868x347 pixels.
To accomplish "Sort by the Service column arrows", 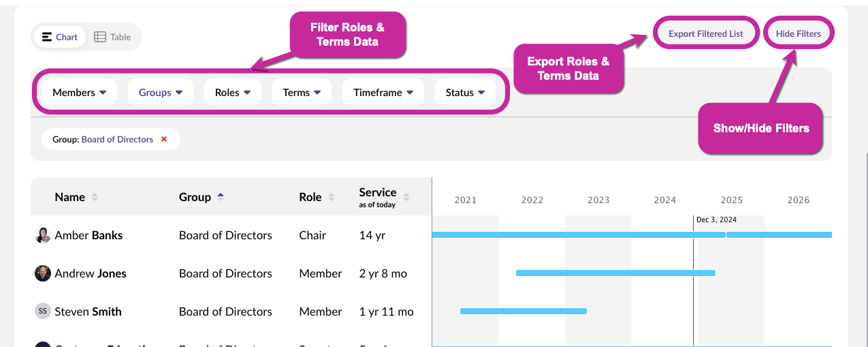I will [406, 197].
